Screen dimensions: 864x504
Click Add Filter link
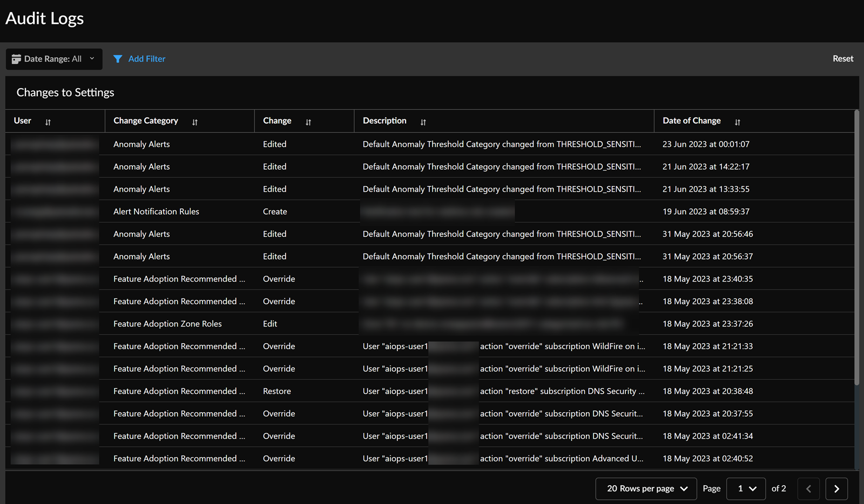click(147, 59)
